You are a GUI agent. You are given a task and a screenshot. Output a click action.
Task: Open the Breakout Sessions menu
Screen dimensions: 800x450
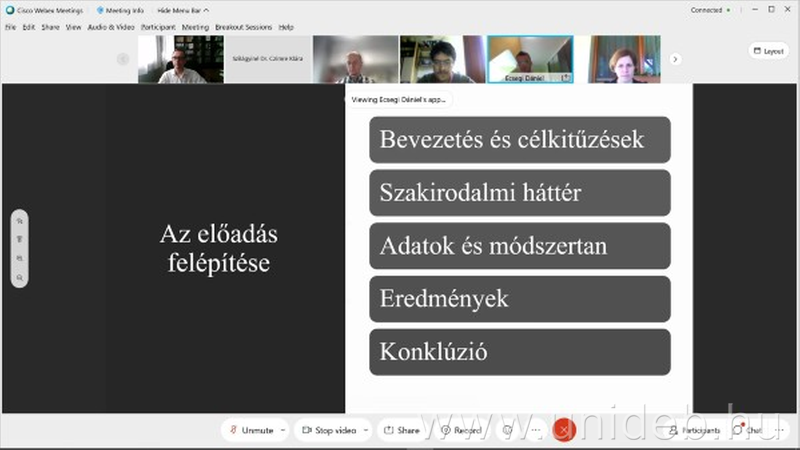coord(245,27)
